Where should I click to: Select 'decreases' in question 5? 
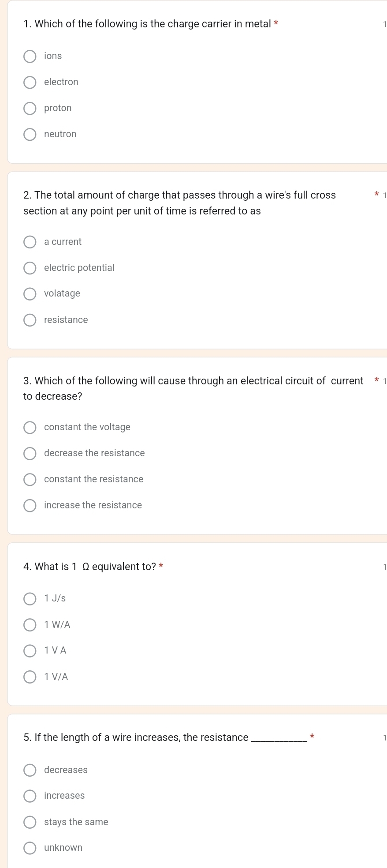coord(30,770)
